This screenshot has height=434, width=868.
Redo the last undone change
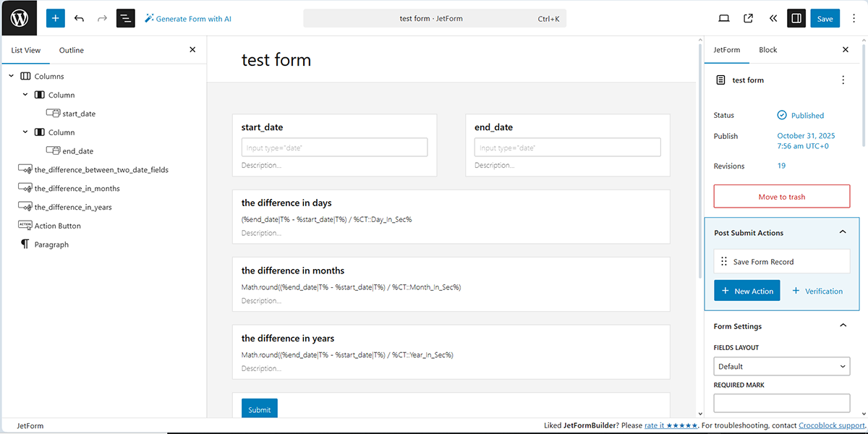point(102,18)
